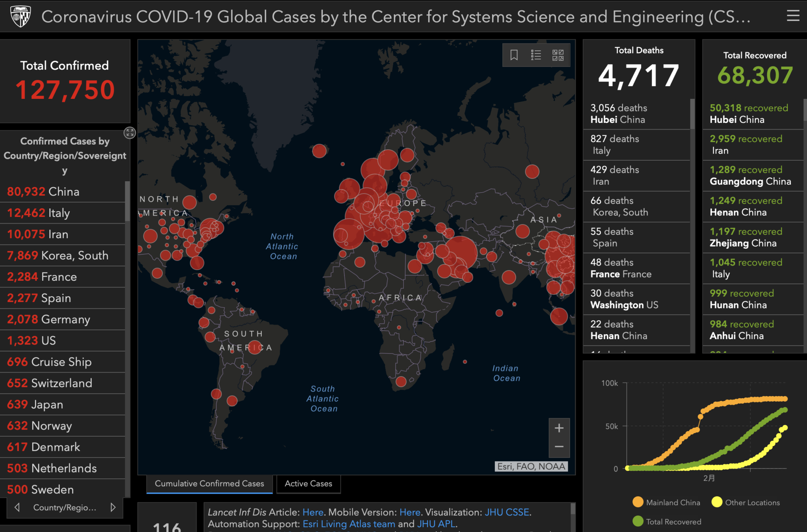This screenshot has width=807, height=532.
Task: Expand the confirmed cases panel to fullscreen
Action: [130, 133]
